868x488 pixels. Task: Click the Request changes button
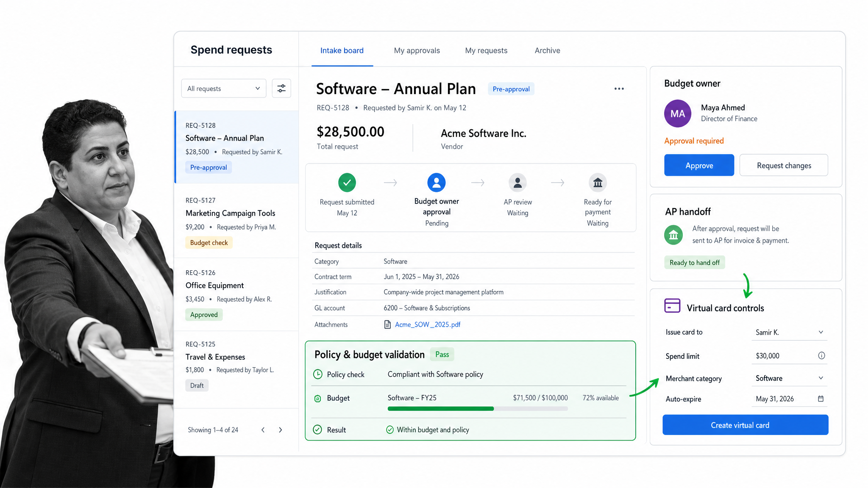point(784,165)
